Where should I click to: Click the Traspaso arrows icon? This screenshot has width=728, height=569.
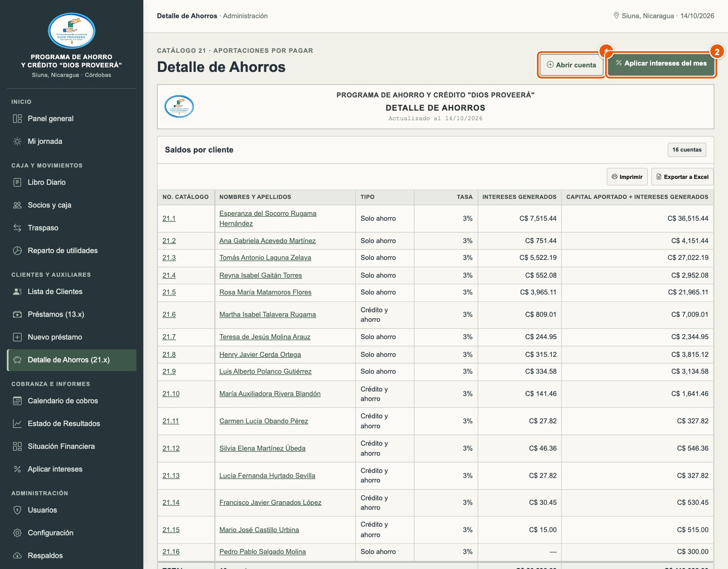[x=17, y=228]
